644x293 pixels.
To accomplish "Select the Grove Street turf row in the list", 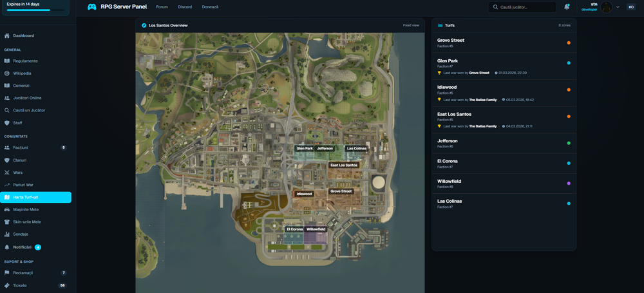I will coord(504,43).
